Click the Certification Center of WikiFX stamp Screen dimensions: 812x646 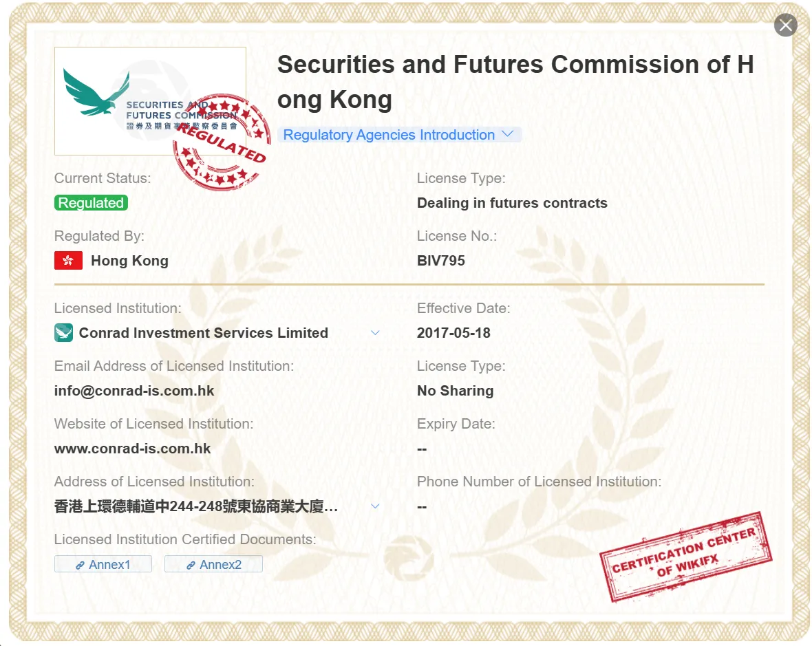(x=685, y=557)
